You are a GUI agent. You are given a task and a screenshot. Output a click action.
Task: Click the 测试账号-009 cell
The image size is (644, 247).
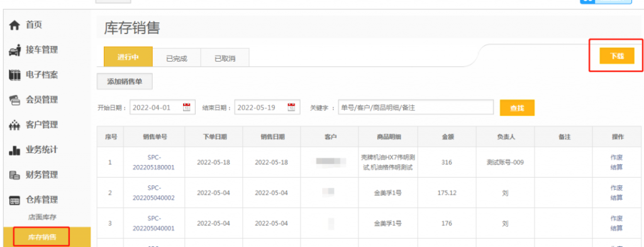[505, 162]
